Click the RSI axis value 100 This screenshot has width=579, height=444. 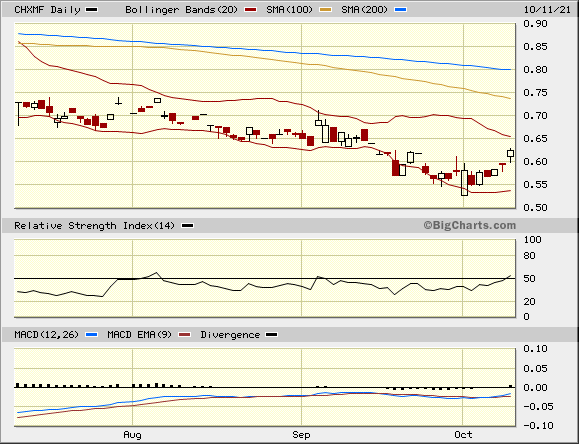tap(532, 239)
